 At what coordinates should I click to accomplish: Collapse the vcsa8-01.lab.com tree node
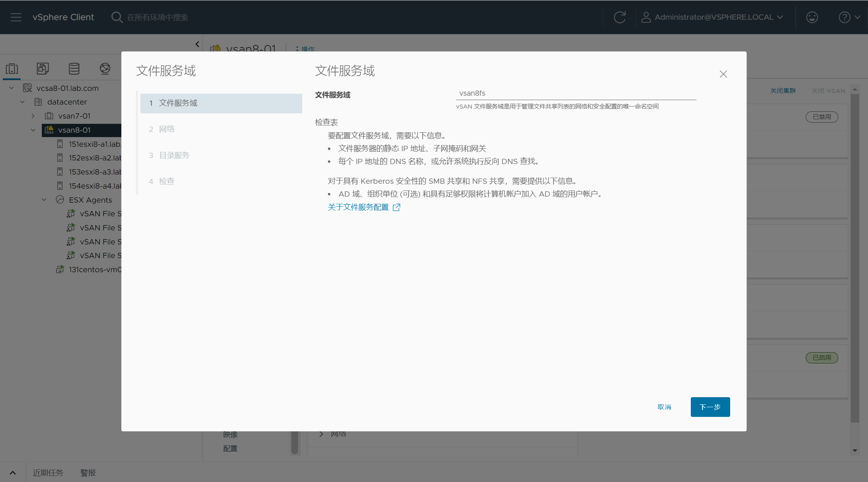point(12,88)
